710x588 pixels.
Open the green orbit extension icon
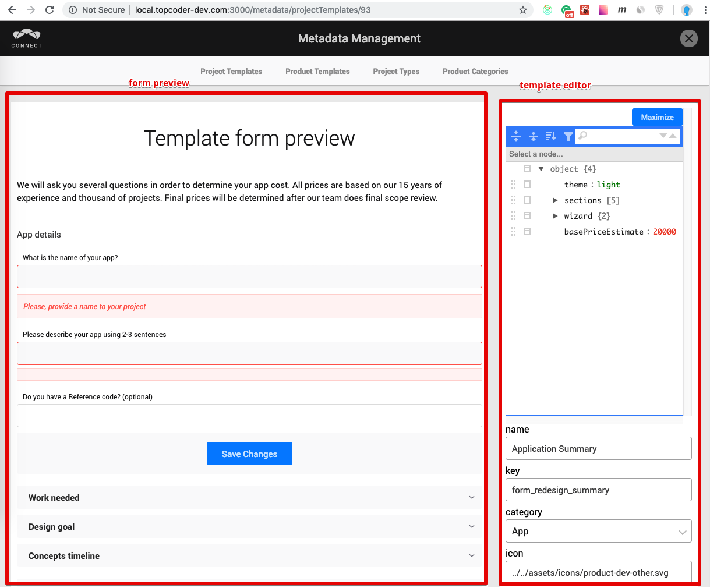[547, 10]
